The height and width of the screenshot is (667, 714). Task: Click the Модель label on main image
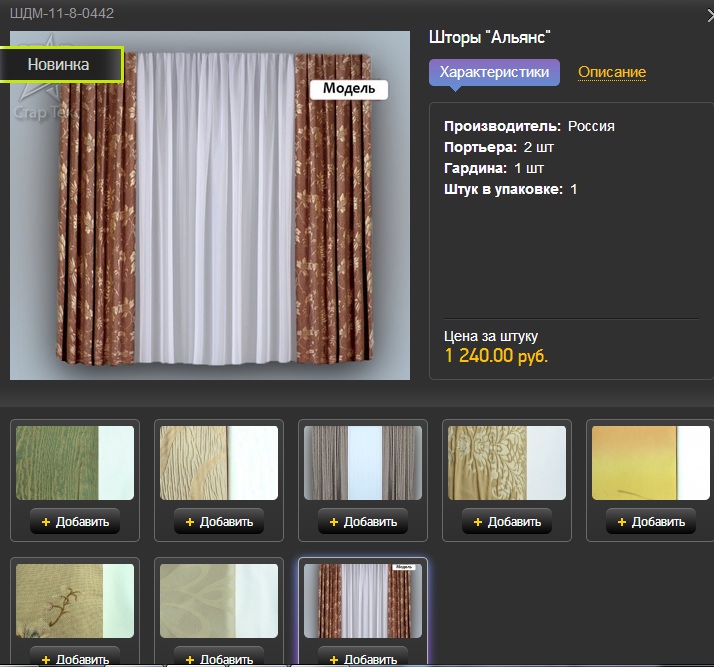coord(349,89)
